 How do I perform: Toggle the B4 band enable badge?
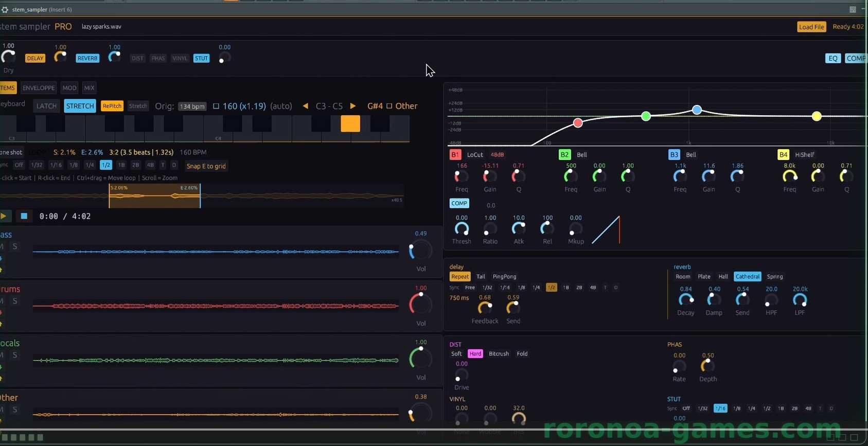(783, 154)
